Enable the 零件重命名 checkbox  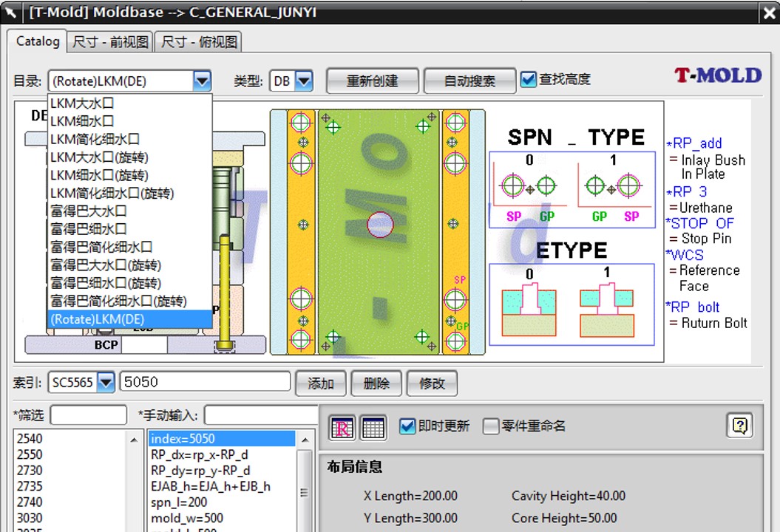[x=491, y=426]
